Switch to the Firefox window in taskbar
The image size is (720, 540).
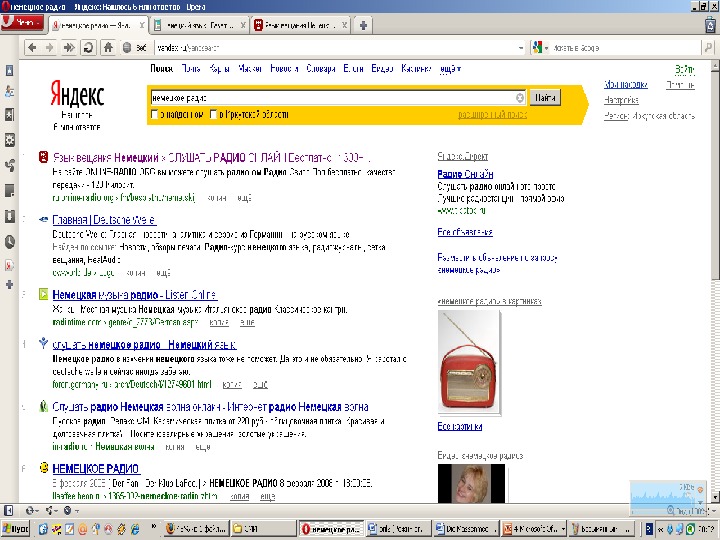point(197,529)
